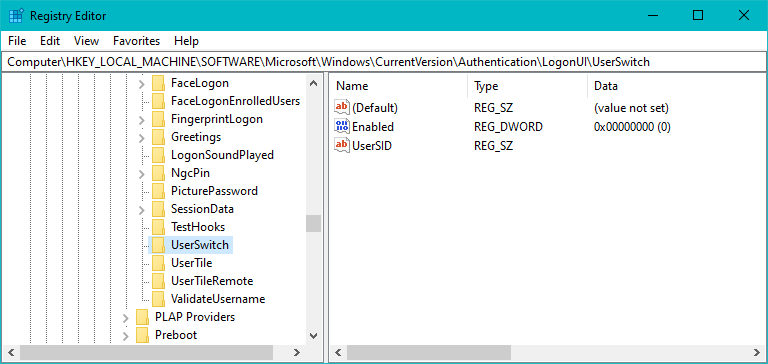Viewport: 768px width, 364px height.
Task: Select the Enabled DWORD value icon
Action: pyautogui.click(x=342, y=126)
